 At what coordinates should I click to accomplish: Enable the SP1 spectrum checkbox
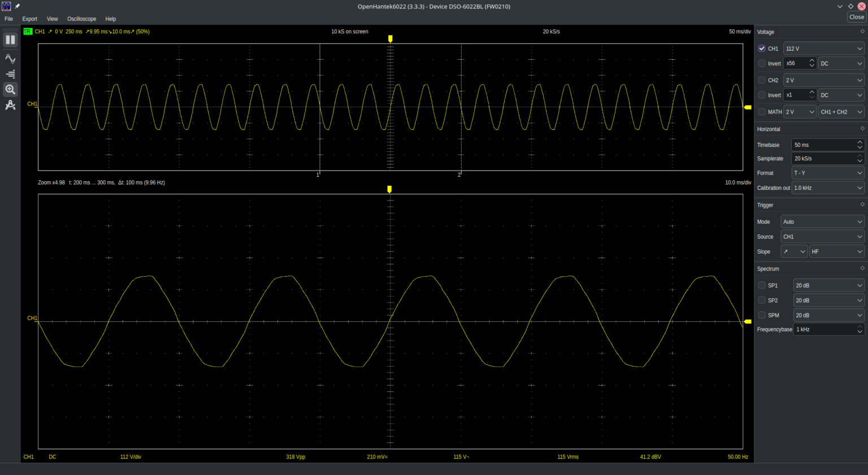pos(762,285)
